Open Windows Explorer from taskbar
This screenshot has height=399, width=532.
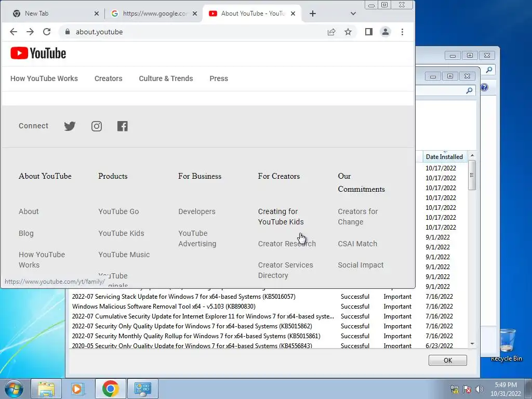pyautogui.click(x=46, y=389)
